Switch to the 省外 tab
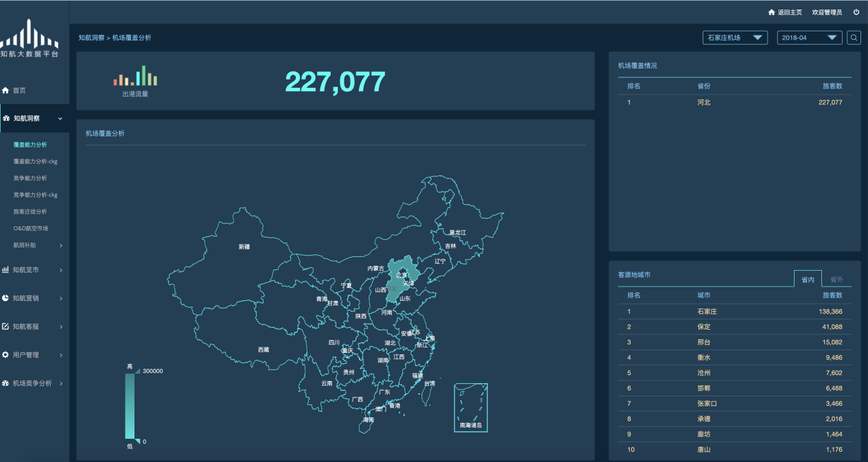 836,280
